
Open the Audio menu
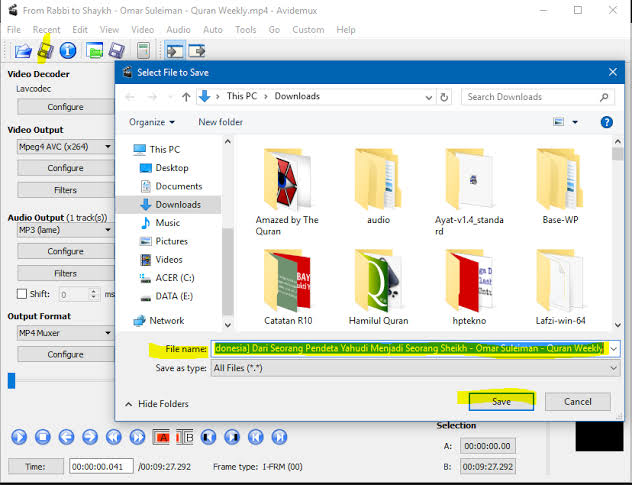coord(178,30)
